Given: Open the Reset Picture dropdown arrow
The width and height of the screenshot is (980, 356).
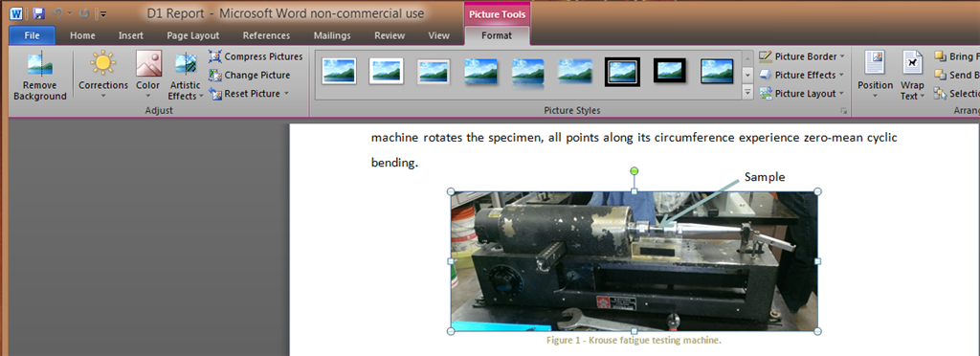Looking at the screenshot, I should [x=286, y=94].
